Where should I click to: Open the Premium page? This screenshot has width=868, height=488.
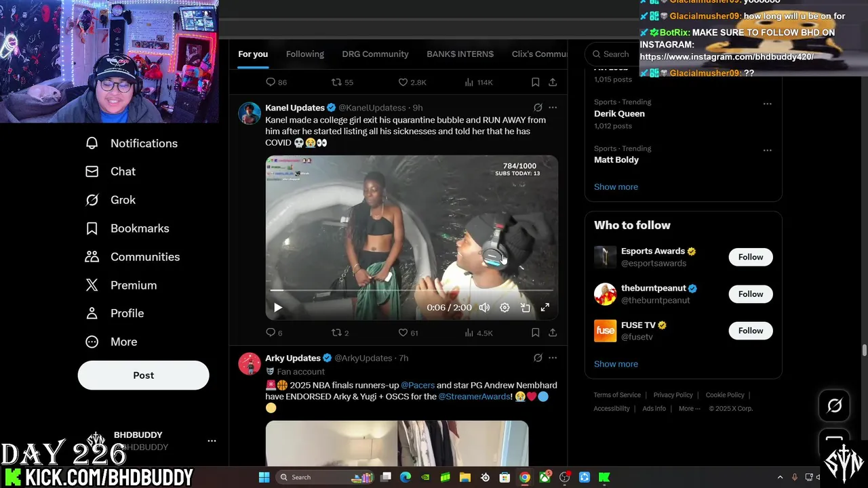pos(121,285)
